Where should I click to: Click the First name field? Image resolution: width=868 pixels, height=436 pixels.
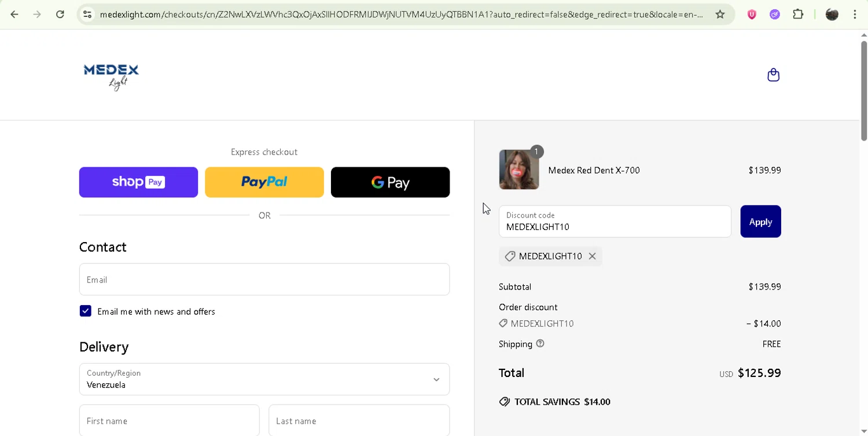pyautogui.click(x=169, y=420)
